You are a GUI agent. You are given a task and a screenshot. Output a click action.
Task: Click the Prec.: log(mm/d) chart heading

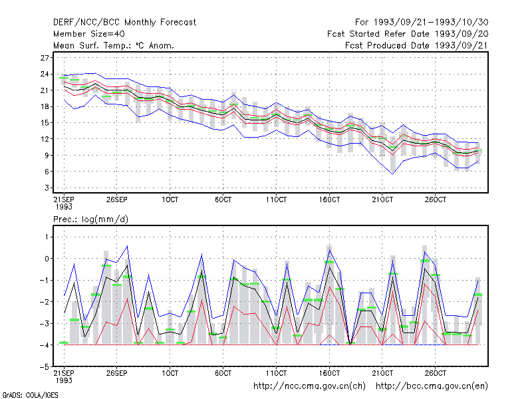(x=90, y=219)
